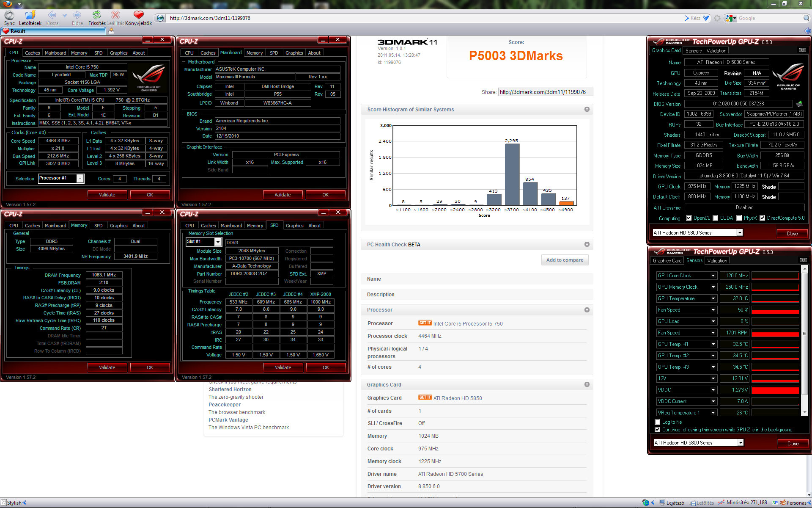Switch to Sensors tab in upper GPU-Z
This screenshot has width=812, height=508.
click(694, 50)
